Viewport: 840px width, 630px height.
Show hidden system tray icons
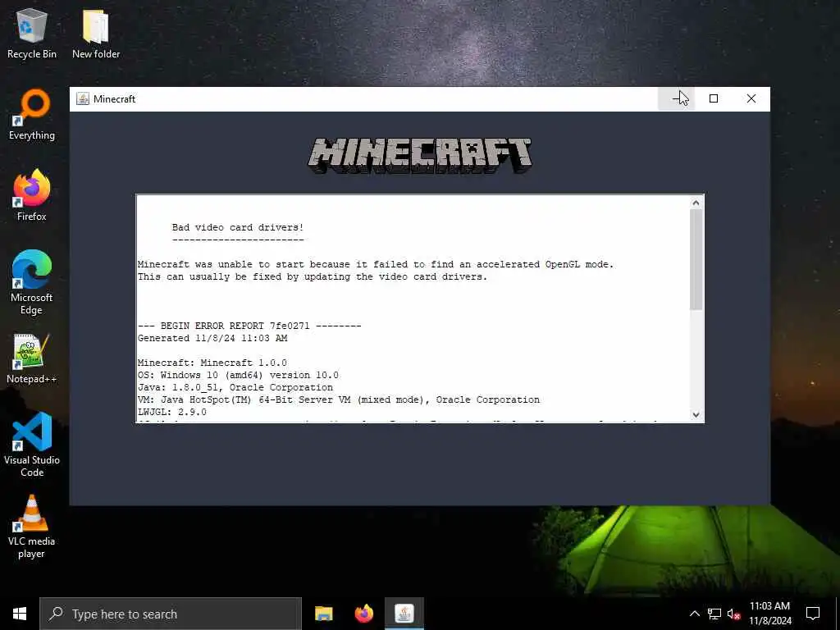point(694,614)
